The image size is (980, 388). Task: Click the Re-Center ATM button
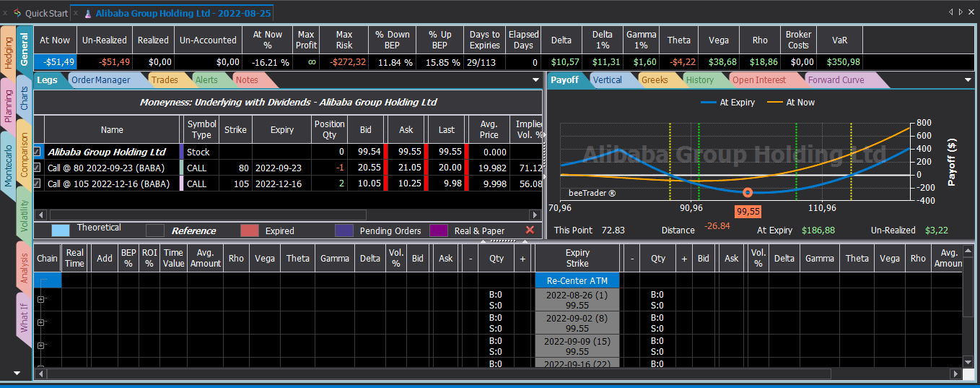(x=577, y=280)
